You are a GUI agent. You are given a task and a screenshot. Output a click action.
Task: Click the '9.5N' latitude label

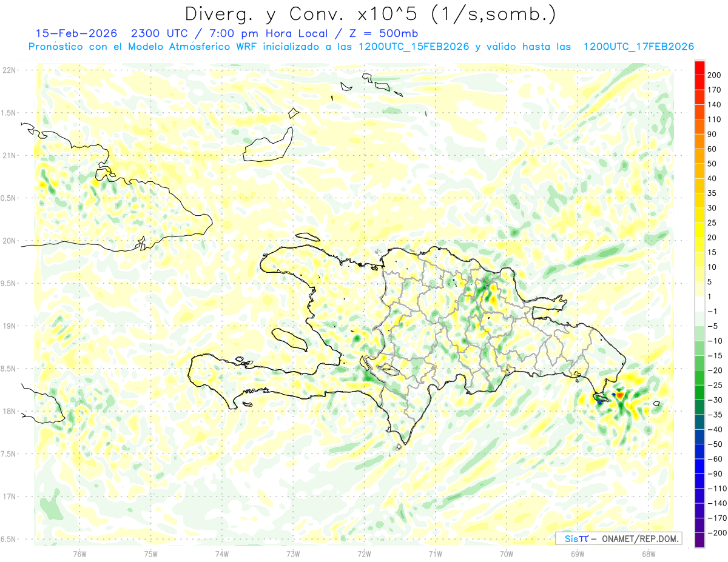(9, 284)
